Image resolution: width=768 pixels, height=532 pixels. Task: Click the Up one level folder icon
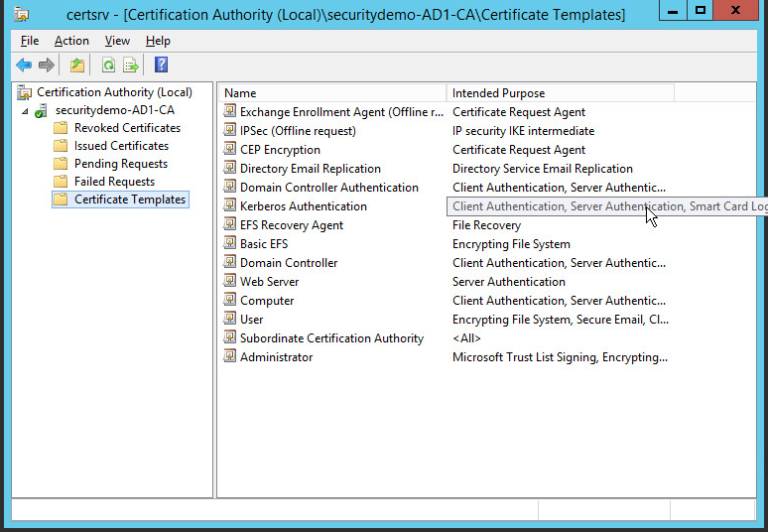76,65
